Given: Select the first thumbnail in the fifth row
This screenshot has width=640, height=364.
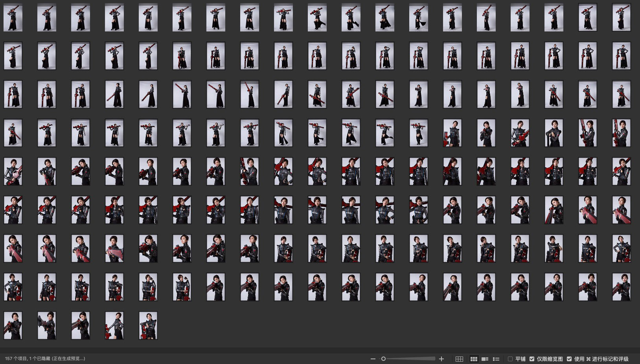Looking at the screenshot, I should coord(13,172).
